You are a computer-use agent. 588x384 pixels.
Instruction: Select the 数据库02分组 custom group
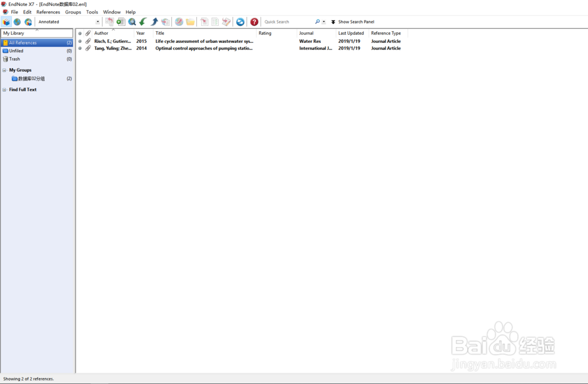coord(36,79)
